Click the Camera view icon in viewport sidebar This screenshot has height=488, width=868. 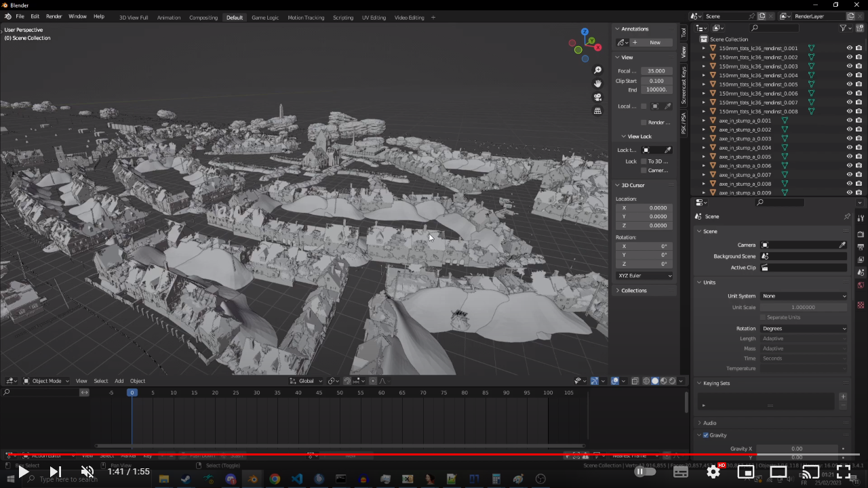pyautogui.click(x=597, y=97)
